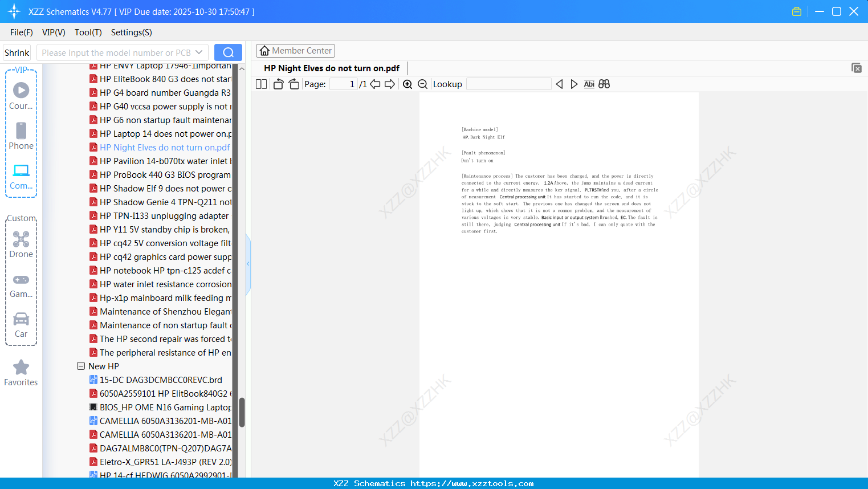Open Favorites star in sidebar

(21, 373)
